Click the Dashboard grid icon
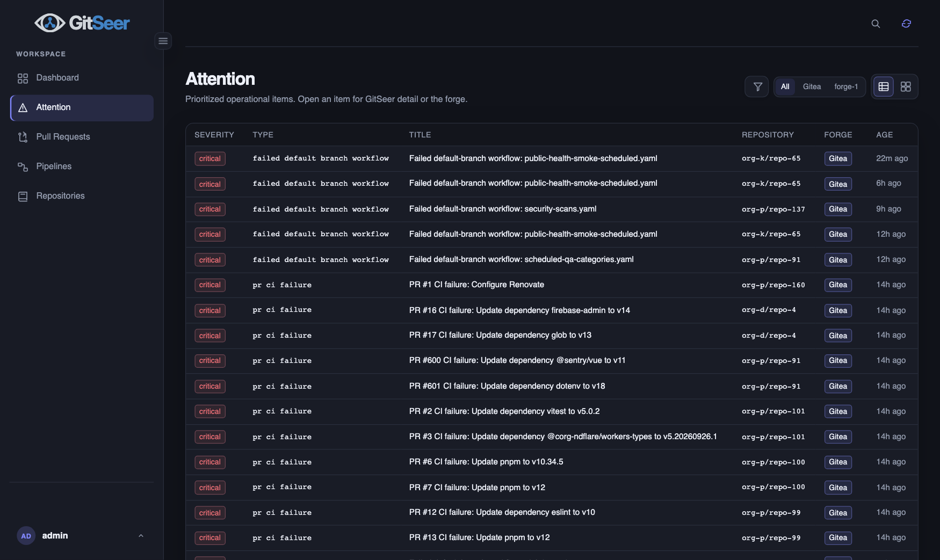Image resolution: width=940 pixels, height=560 pixels. pos(23,78)
